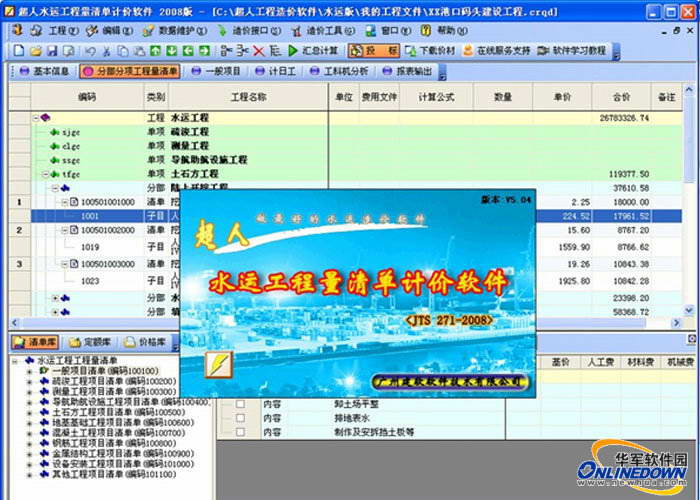Check the box beside 卸土场平整
Viewport: 700px width, 500px height.
pos(240,404)
